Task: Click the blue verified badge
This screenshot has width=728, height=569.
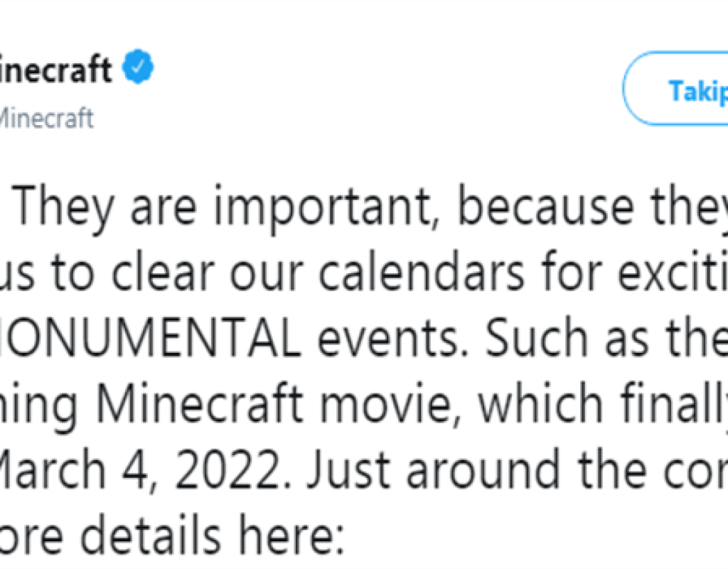Action: tap(139, 70)
